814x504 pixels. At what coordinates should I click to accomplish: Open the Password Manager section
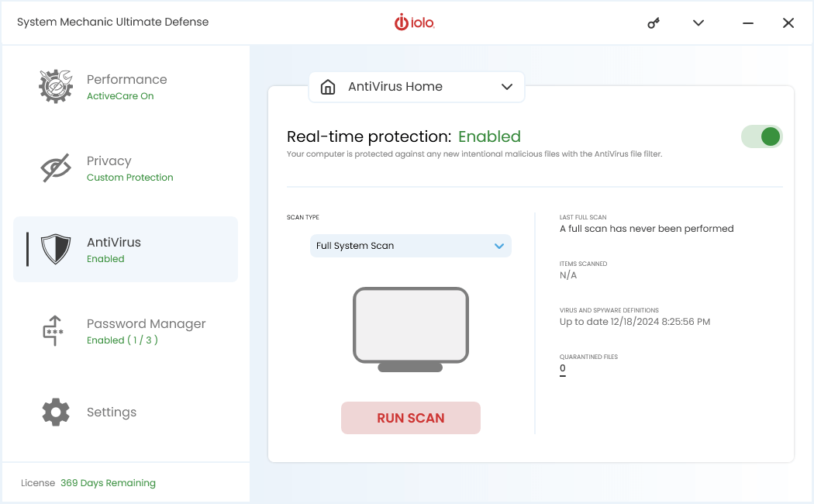[146, 323]
